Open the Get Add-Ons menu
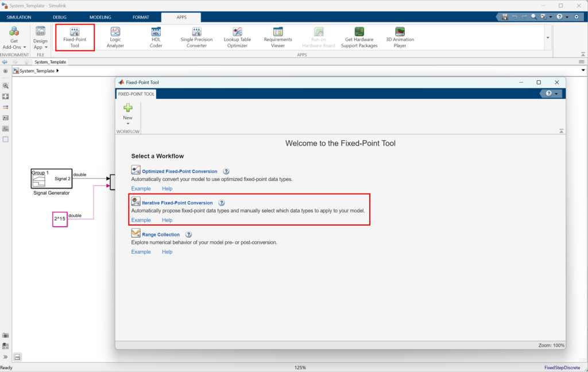588x372 pixels. click(14, 38)
